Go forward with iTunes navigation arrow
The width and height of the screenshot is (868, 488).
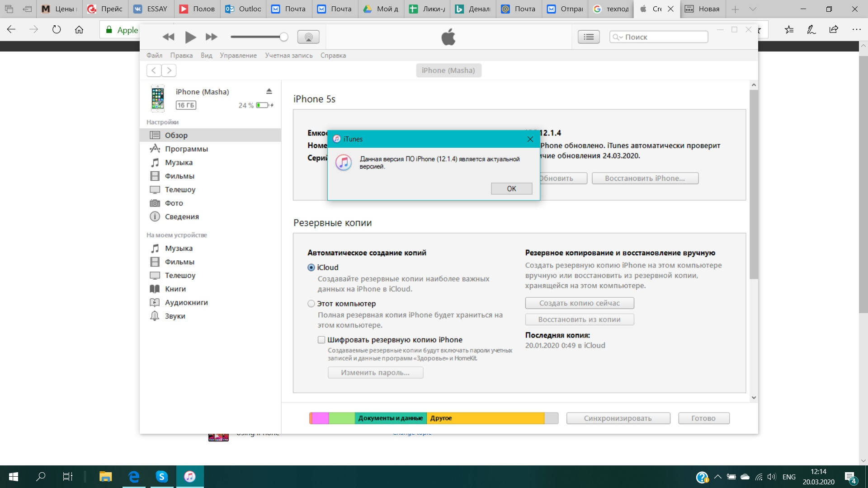coord(169,70)
